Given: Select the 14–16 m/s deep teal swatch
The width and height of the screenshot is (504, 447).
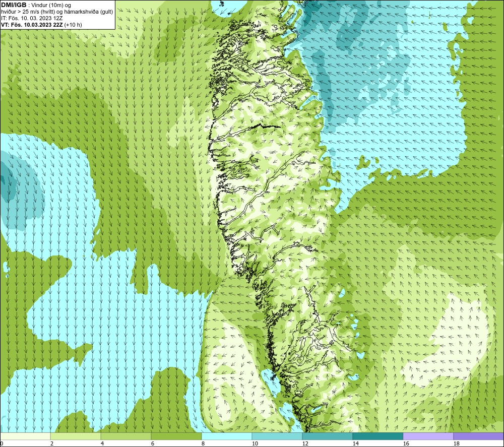Looking at the screenshot, I should click(378, 436).
